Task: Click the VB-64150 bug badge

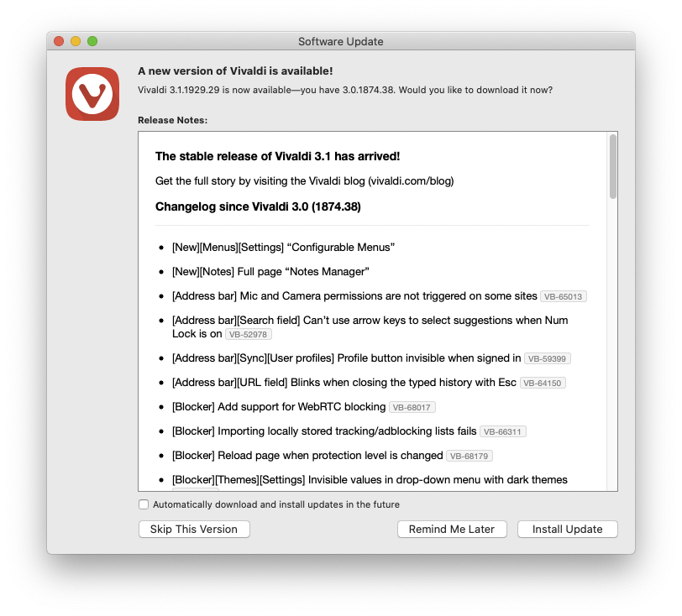Action: tap(543, 383)
